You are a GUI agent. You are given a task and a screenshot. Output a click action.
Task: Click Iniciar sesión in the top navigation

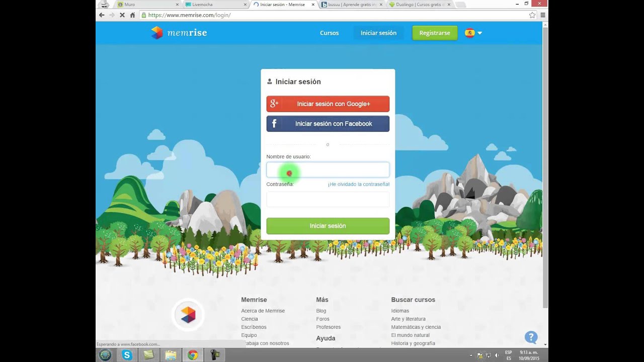click(378, 33)
